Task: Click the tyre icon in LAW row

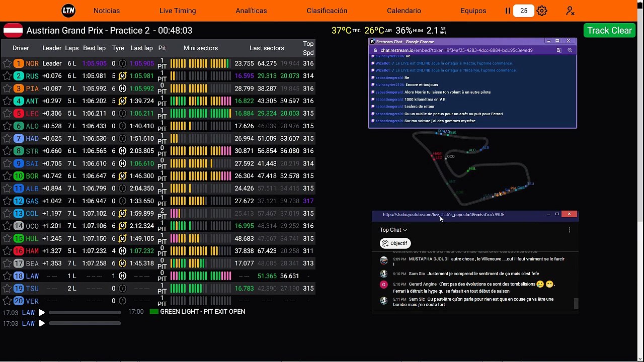Action: pos(122,276)
